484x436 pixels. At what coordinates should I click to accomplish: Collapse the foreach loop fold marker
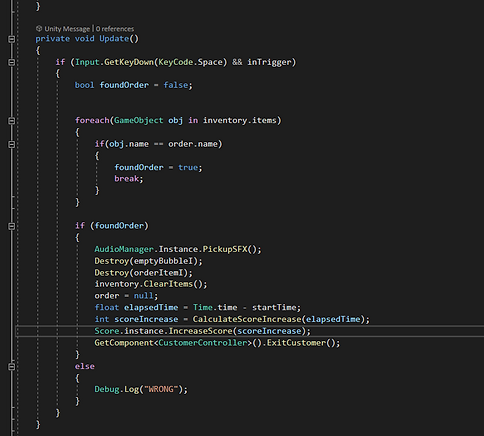[11, 121]
